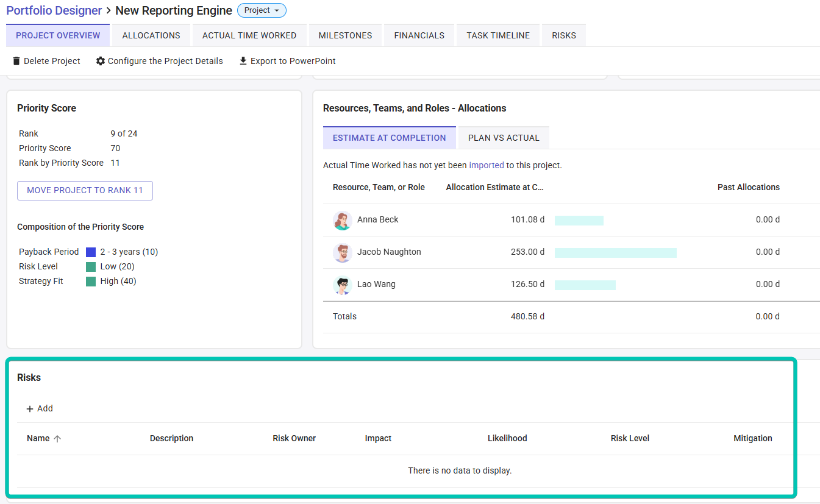The width and height of the screenshot is (820, 504).
Task: Click Anna Beck's avatar
Action: click(x=343, y=220)
